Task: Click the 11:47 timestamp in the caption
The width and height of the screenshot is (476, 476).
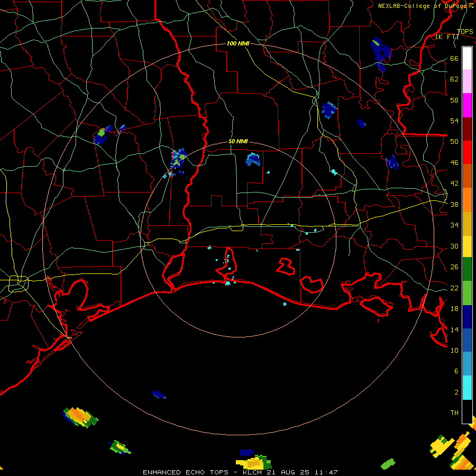Action: [326, 472]
